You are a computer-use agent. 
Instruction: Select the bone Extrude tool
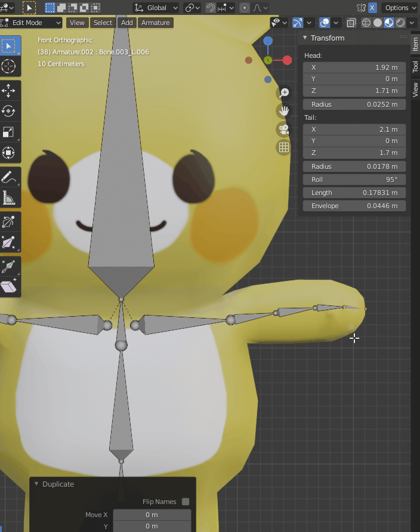8,267
